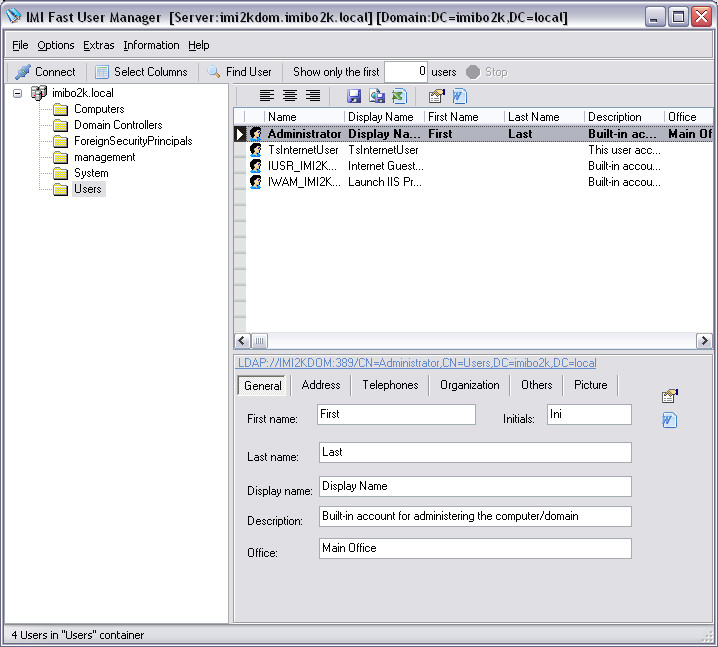The image size is (718, 647).
Task: Click the Office column header
Action: (689, 117)
